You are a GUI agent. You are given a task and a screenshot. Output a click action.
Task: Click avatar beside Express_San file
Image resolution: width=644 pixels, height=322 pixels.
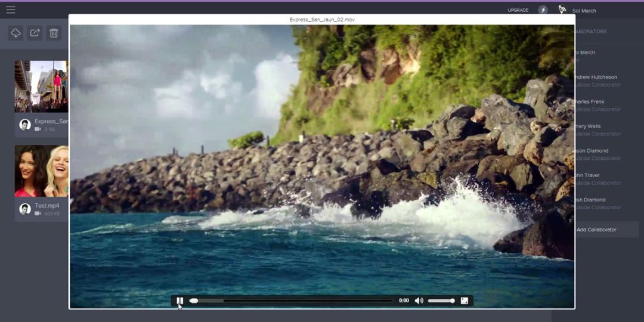pyautogui.click(x=25, y=125)
